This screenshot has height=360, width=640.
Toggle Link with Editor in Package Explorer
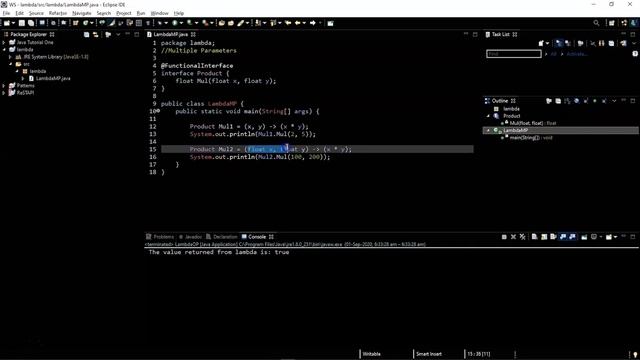pyautogui.click(x=96, y=35)
